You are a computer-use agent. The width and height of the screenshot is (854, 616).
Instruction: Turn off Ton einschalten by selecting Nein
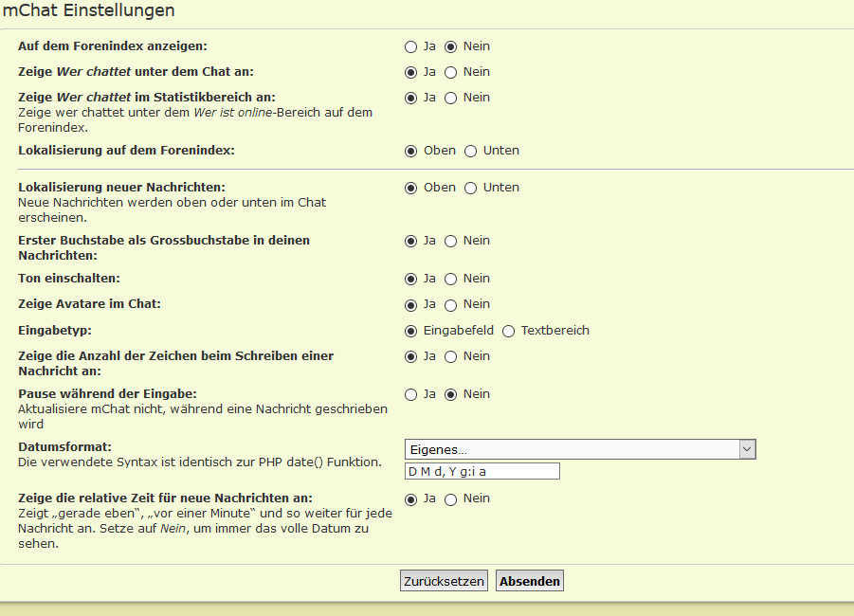(451, 279)
